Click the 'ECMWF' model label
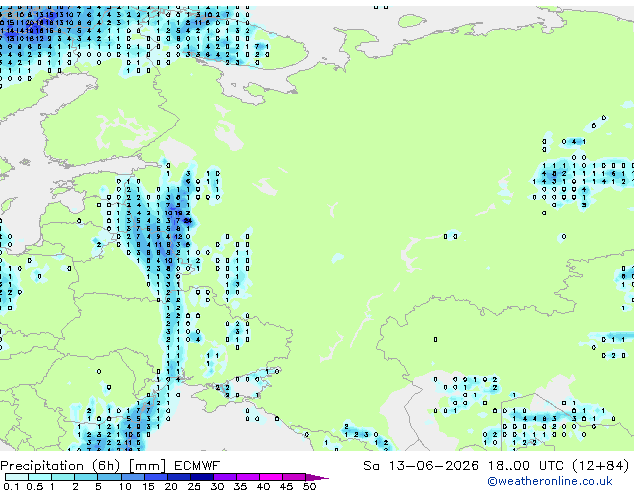The image size is (634, 490). [x=197, y=466]
